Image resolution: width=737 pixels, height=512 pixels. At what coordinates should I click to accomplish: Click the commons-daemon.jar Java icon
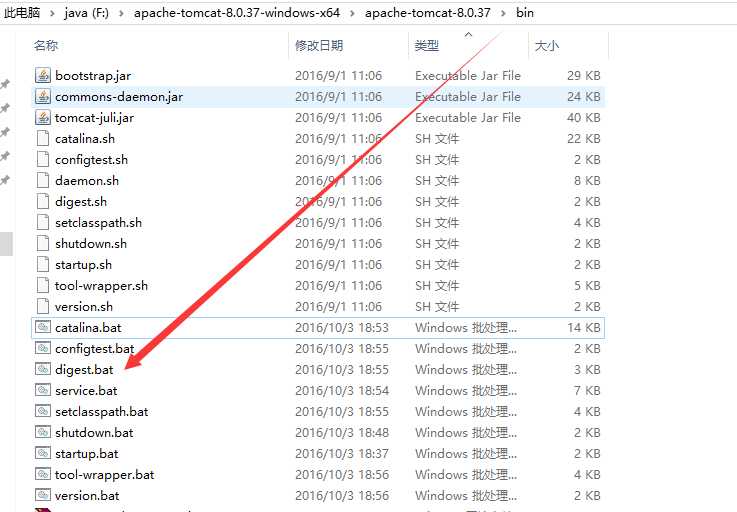pos(43,96)
